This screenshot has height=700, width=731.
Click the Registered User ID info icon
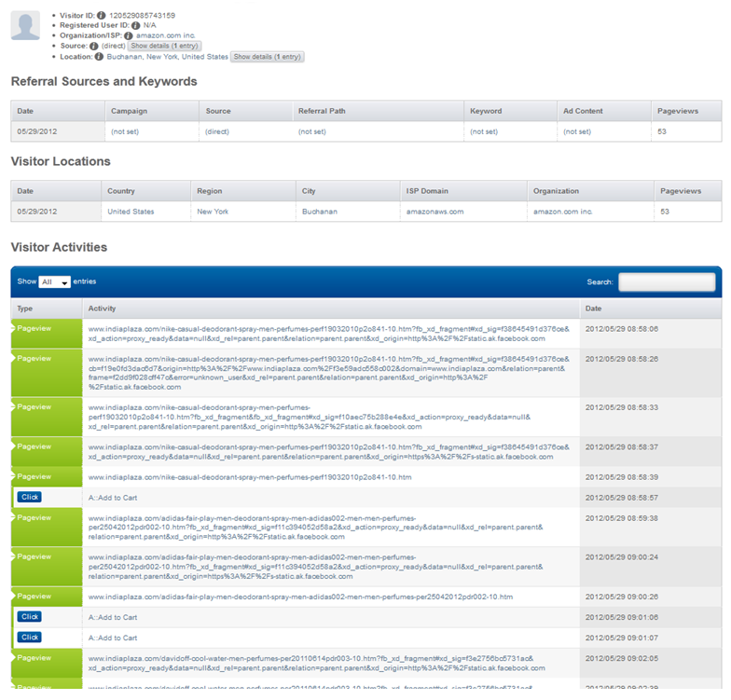pos(138,26)
